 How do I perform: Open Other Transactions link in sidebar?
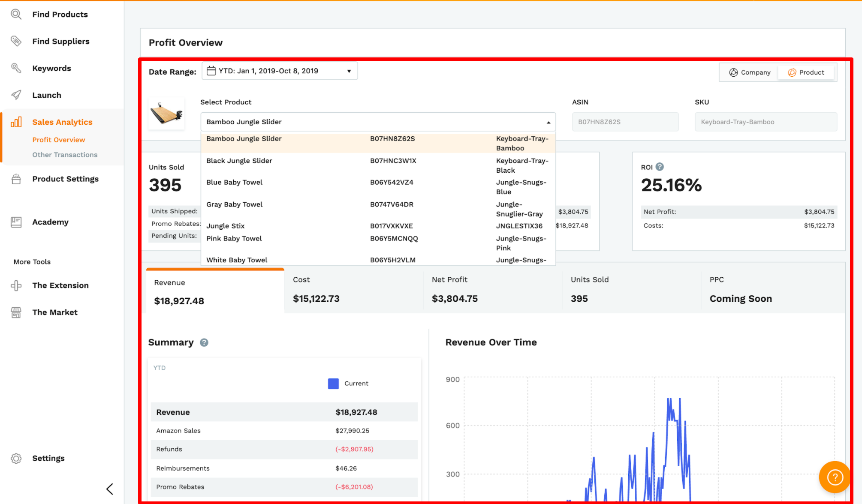[x=65, y=155]
